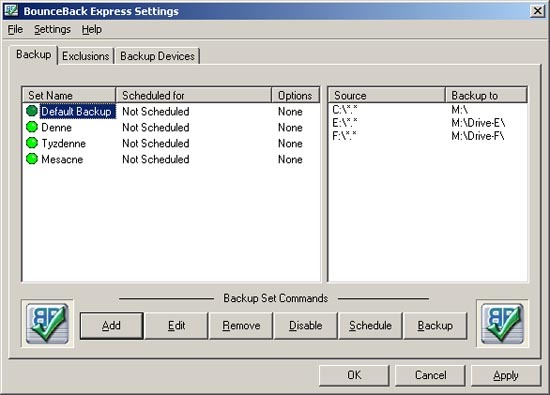Switch to the Backup Devices tab
Image resolution: width=550 pixels, height=395 pixels.
click(157, 56)
